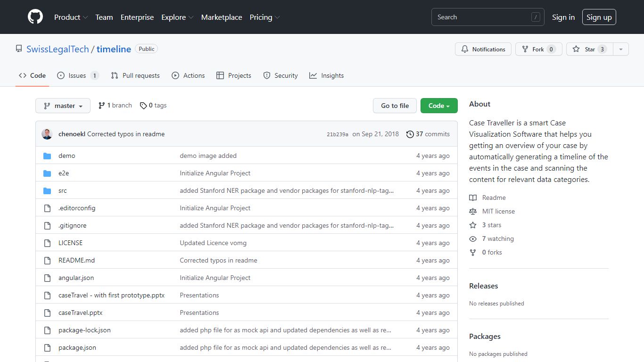Click the GitHub Octocat logo
Viewport: 644px width, 362px height.
[35, 17]
